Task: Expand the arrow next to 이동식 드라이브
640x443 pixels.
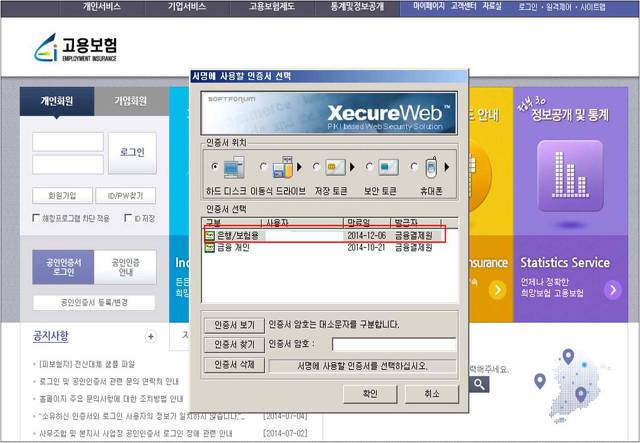Action: point(300,167)
